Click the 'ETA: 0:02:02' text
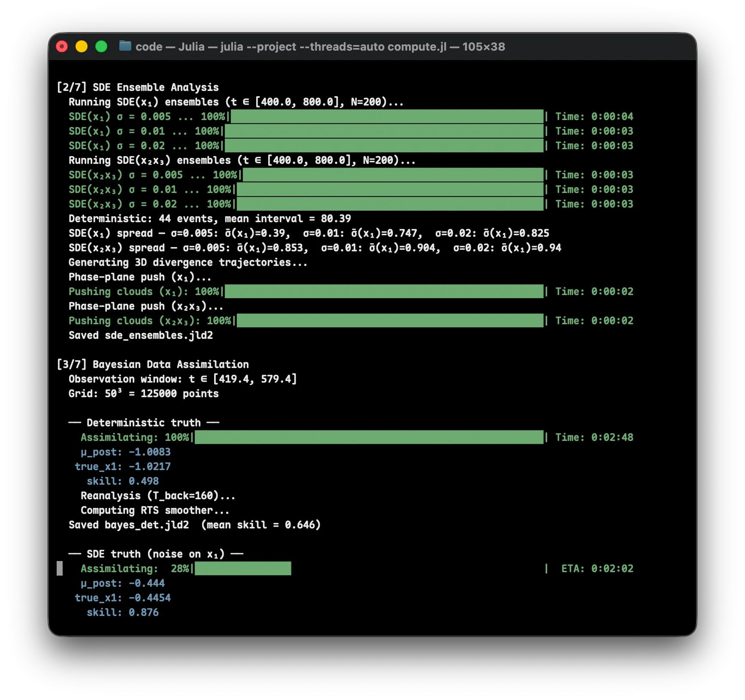This screenshot has height=700, width=745. [597, 569]
